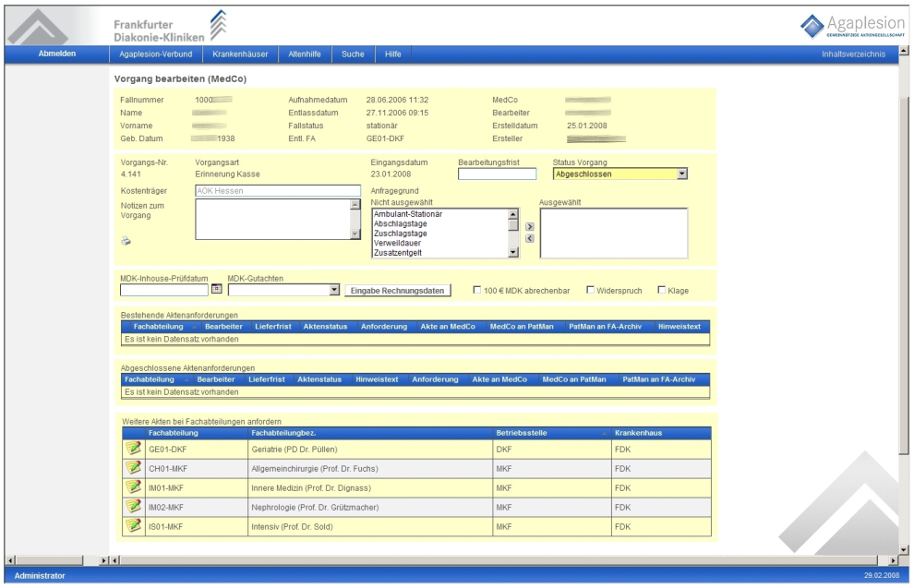
Task: Click the MDK-Inhouse-Prüfdatum input field
Action: tap(164, 290)
